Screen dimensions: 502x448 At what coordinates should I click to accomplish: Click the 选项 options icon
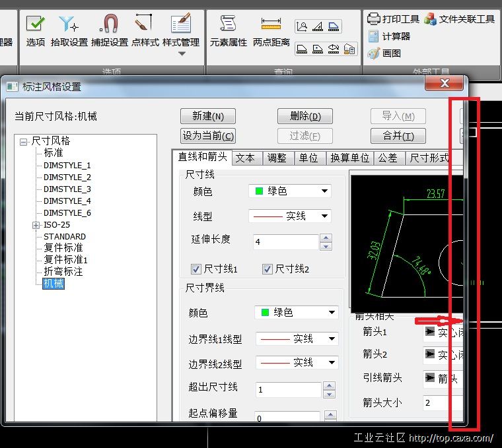35,25
